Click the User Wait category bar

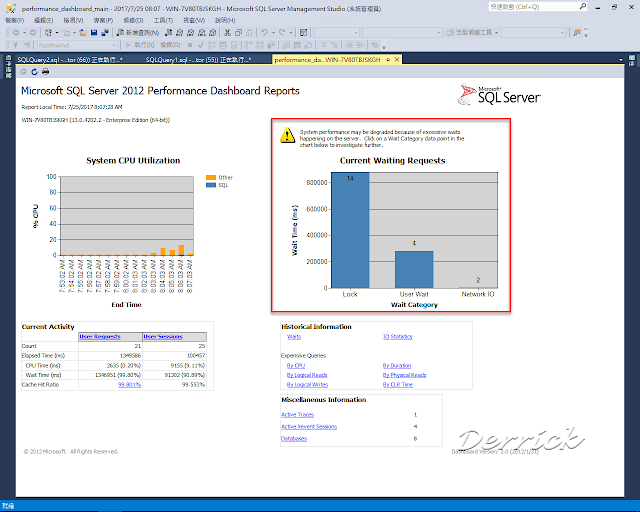click(x=414, y=269)
